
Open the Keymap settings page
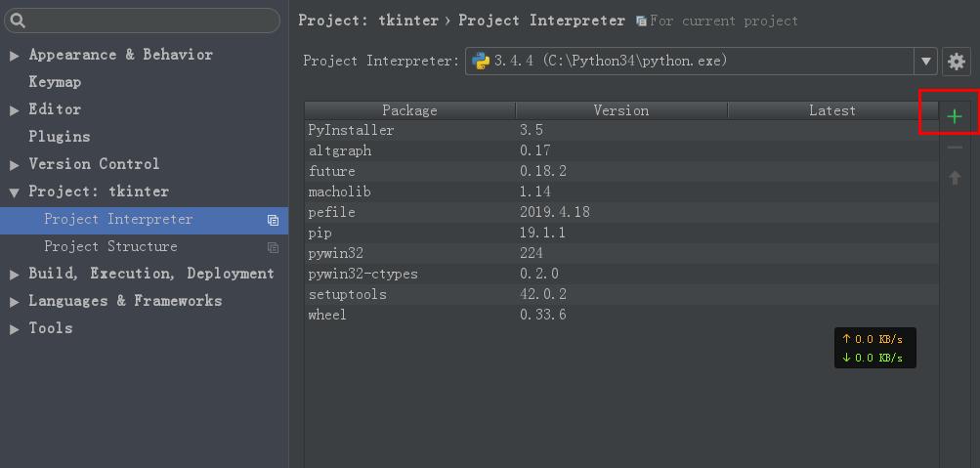(x=55, y=82)
